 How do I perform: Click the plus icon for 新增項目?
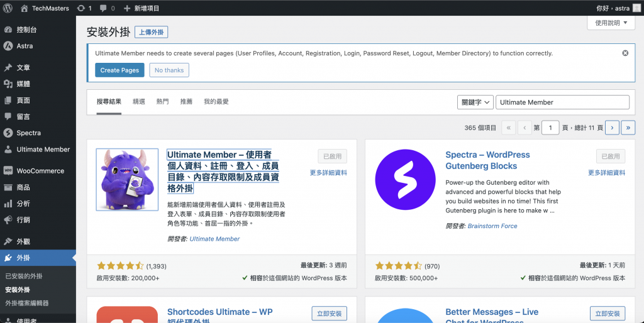tap(127, 8)
